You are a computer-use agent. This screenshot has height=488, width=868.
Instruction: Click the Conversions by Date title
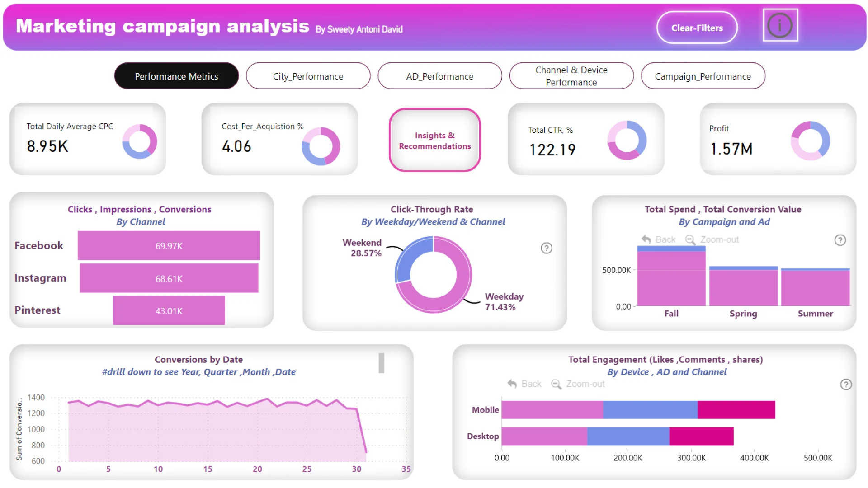[198, 359]
